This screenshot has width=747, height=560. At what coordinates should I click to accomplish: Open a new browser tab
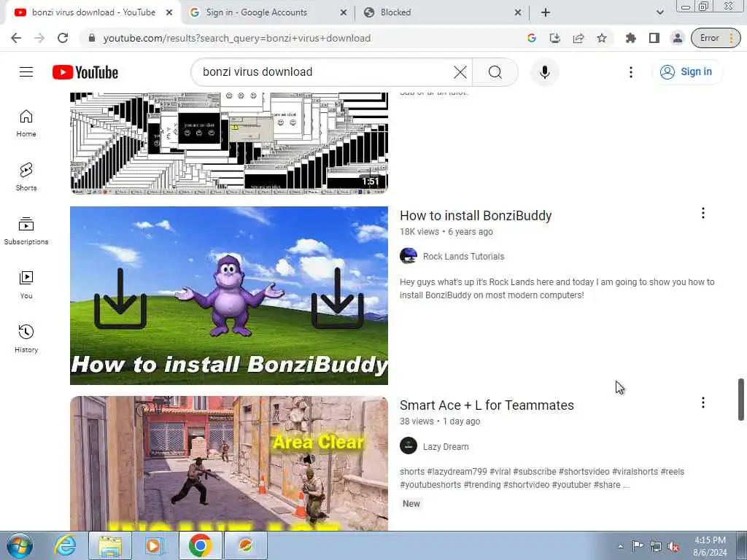click(546, 12)
